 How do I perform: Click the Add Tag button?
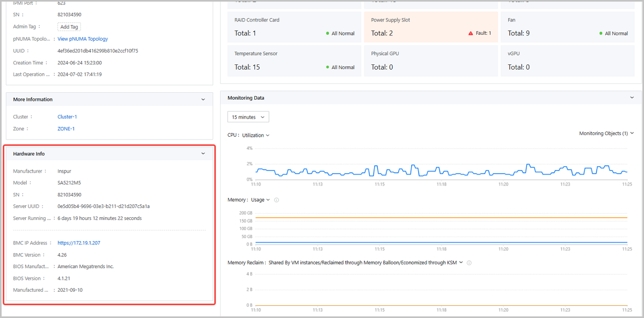pyautogui.click(x=69, y=27)
